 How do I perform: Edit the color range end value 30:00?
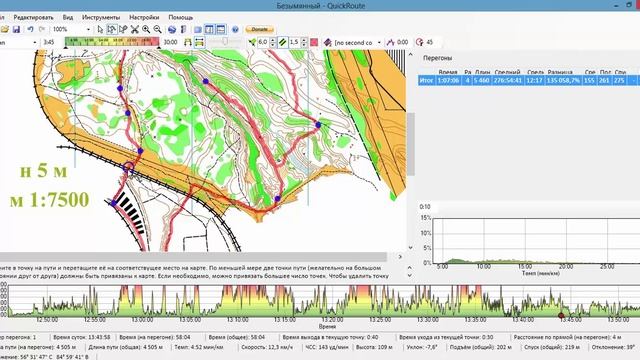point(170,42)
